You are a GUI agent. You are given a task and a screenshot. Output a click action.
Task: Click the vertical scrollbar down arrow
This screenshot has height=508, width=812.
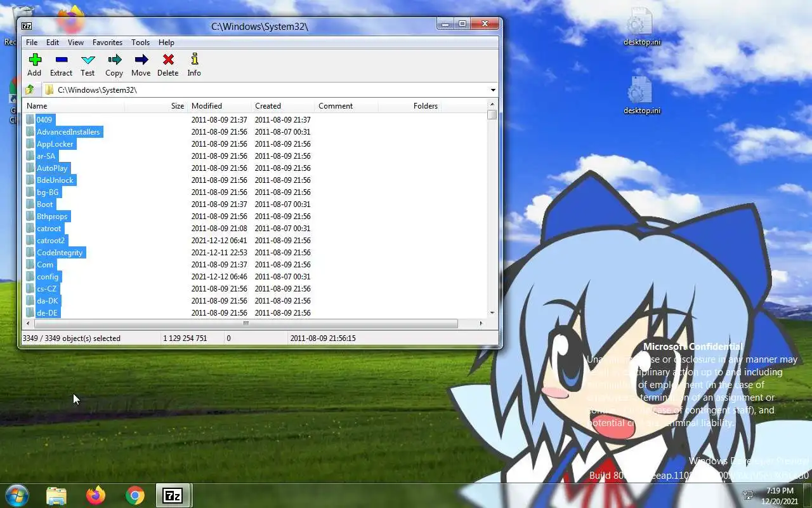492,313
